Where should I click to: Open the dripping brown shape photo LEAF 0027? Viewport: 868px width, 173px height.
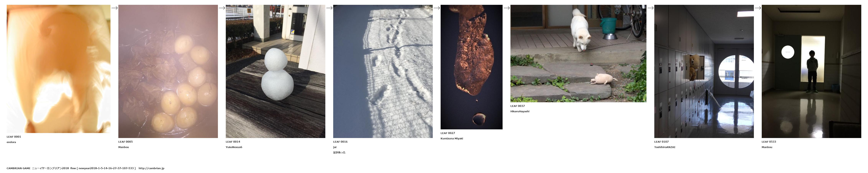[x=471, y=67]
